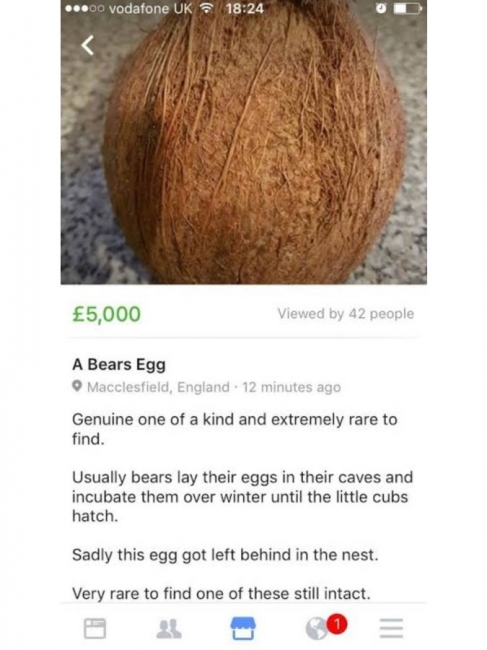
Task: Tap the location pin icon
Action: [77, 386]
